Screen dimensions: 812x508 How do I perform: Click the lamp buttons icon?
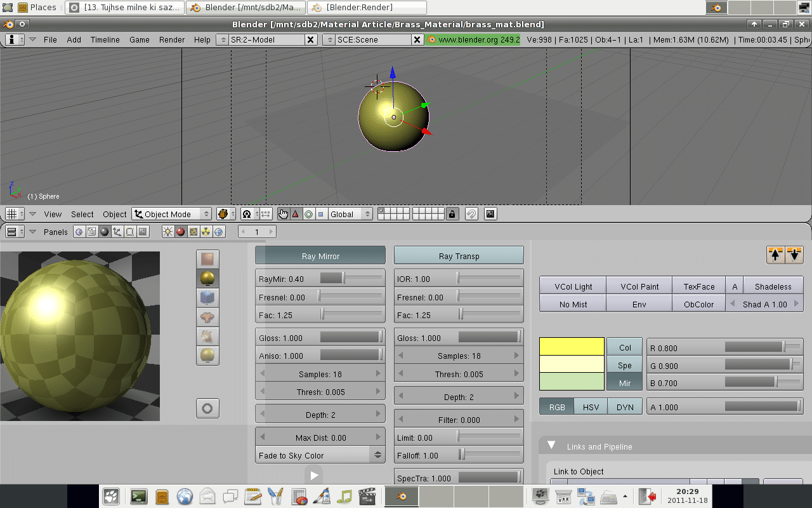(x=168, y=232)
